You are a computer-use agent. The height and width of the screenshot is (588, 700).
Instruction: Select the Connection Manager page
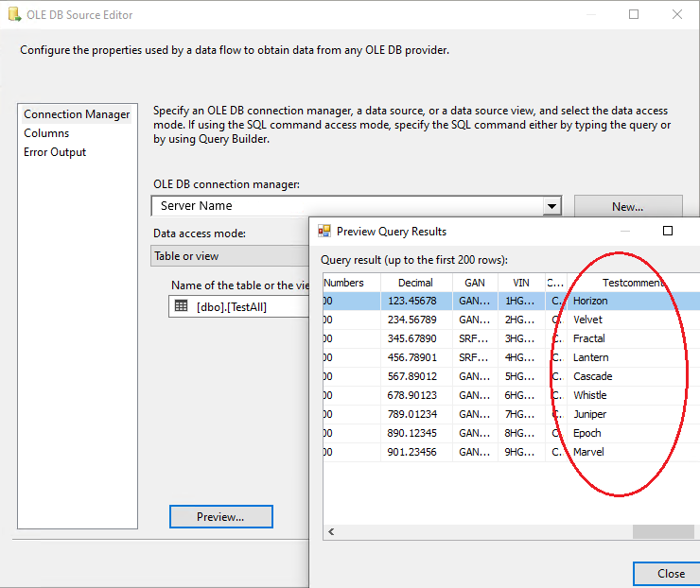77,114
